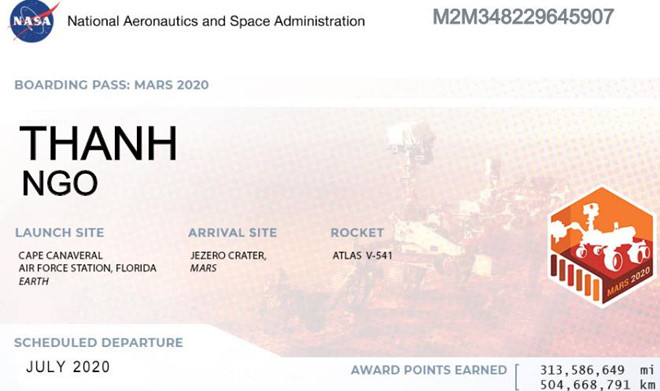Viewport: 660px width, 391px height.
Task: Click the 'National Aeronautics and Space Administration' heading
Action: pos(216,21)
